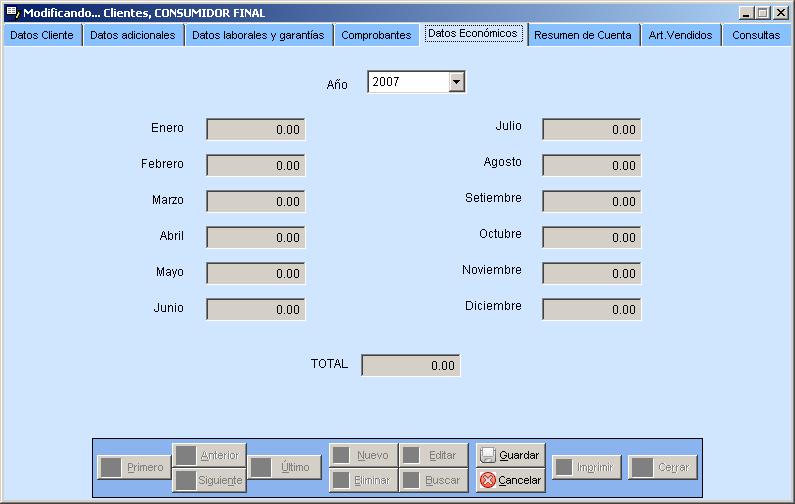This screenshot has height=504, width=795.
Task: Maximize the Modificando Clientes window
Action: 764,12
